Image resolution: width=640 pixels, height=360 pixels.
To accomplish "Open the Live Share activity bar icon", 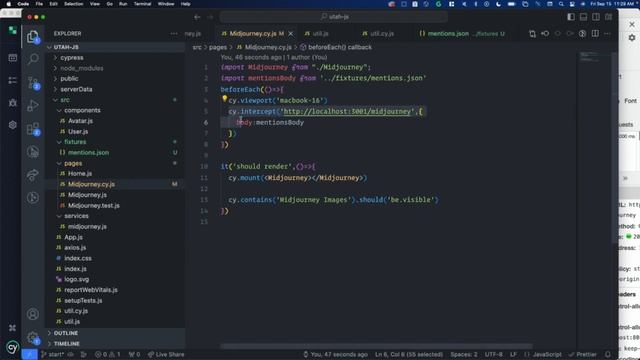I will 33,175.
